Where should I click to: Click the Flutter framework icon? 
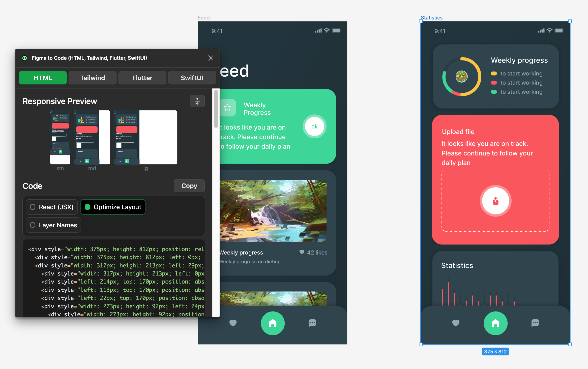[x=142, y=77]
